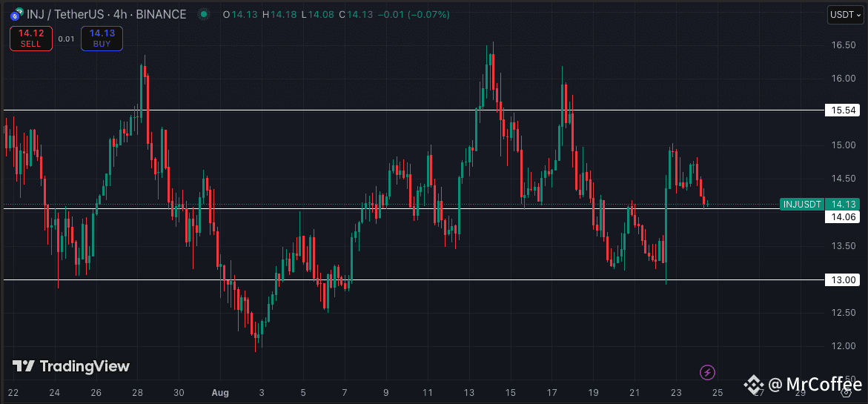Image resolution: width=868 pixels, height=404 pixels.
Task: Select the 13.00 horizontal line label
Action: [843, 280]
